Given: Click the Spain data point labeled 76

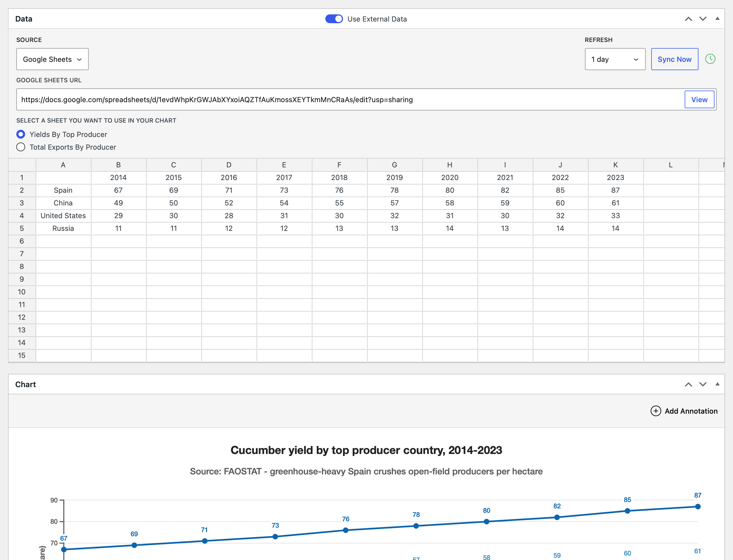Looking at the screenshot, I should coord(346,530).
